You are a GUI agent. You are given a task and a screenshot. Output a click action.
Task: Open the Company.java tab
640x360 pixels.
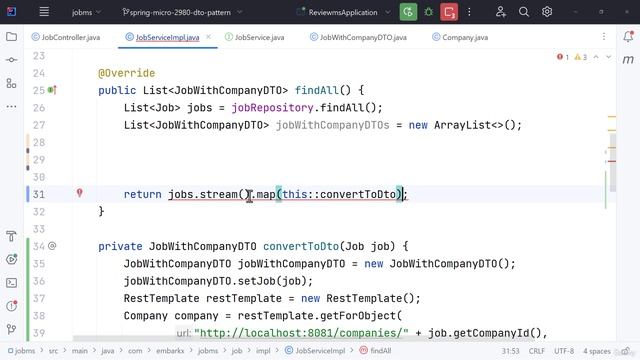click(x=460, y=37)
